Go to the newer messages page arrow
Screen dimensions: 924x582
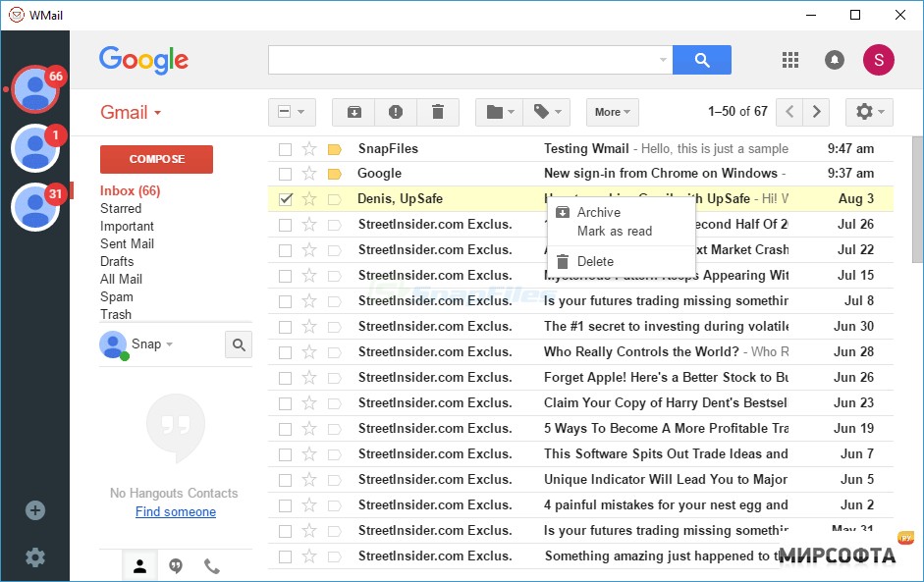click(x=789, y=112)
